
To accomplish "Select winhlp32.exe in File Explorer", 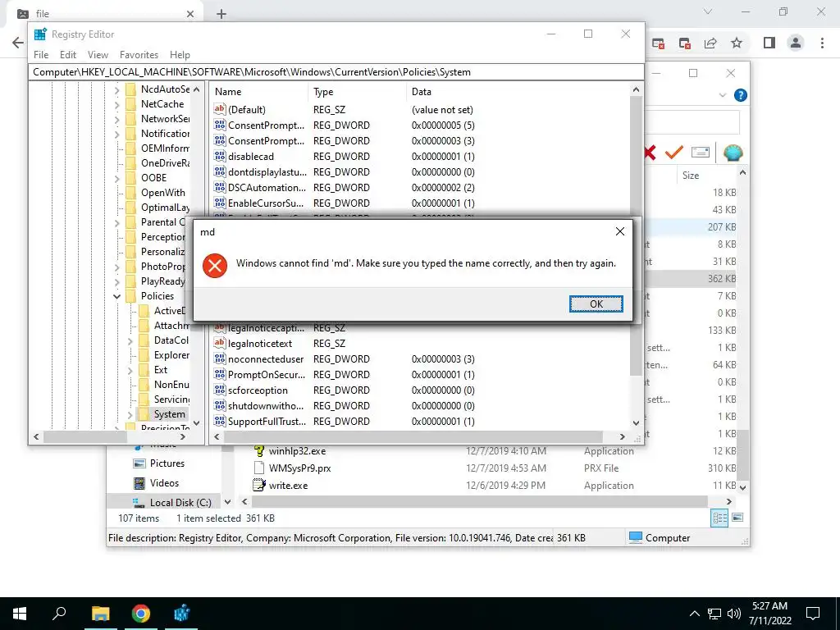I will pyautogui.click(x=297, y=451).
